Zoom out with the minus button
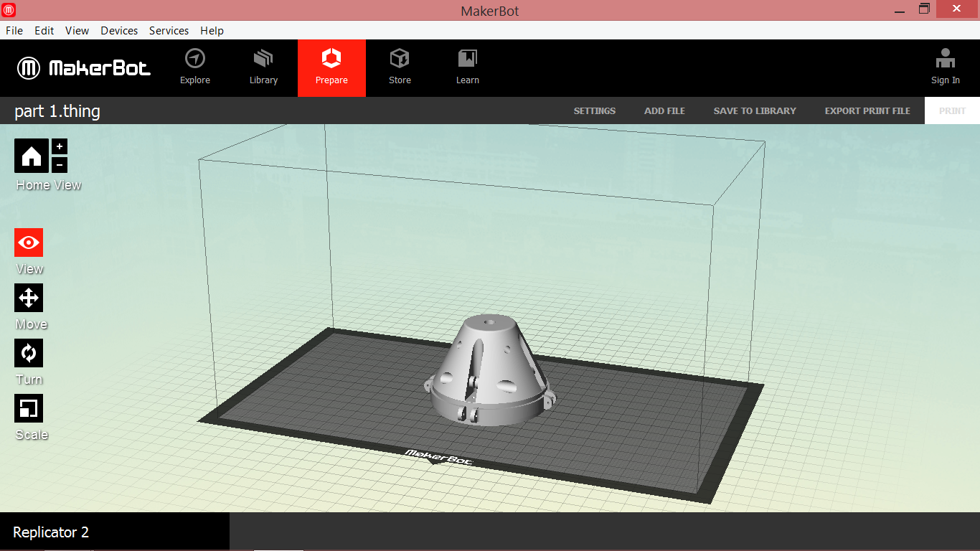The width and height of the screenshot is (980, 551). tap(60, 165)
